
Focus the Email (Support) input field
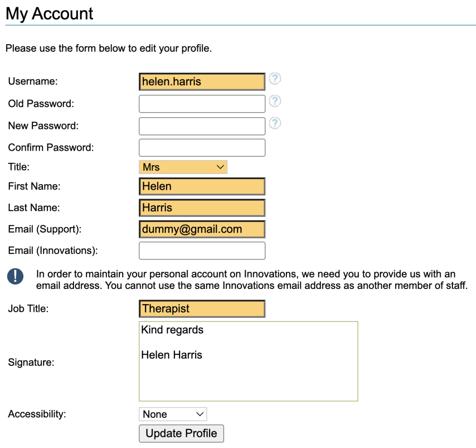(202, 229)
